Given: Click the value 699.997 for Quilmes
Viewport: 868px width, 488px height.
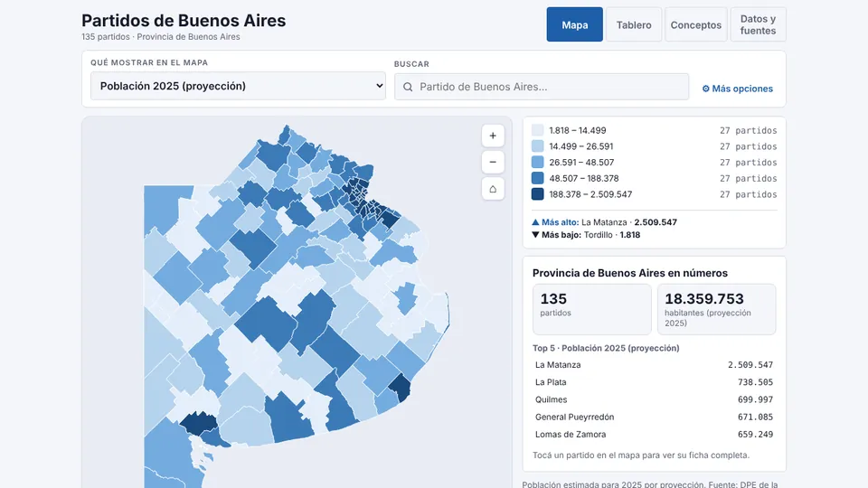Looking at the screenshot, I should [x=755, y=399].
